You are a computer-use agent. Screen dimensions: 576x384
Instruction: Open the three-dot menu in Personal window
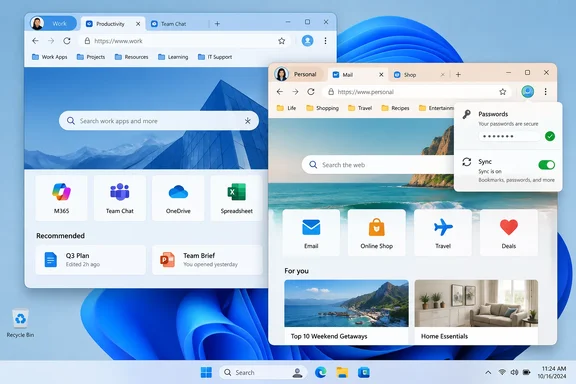pos(546,91)
